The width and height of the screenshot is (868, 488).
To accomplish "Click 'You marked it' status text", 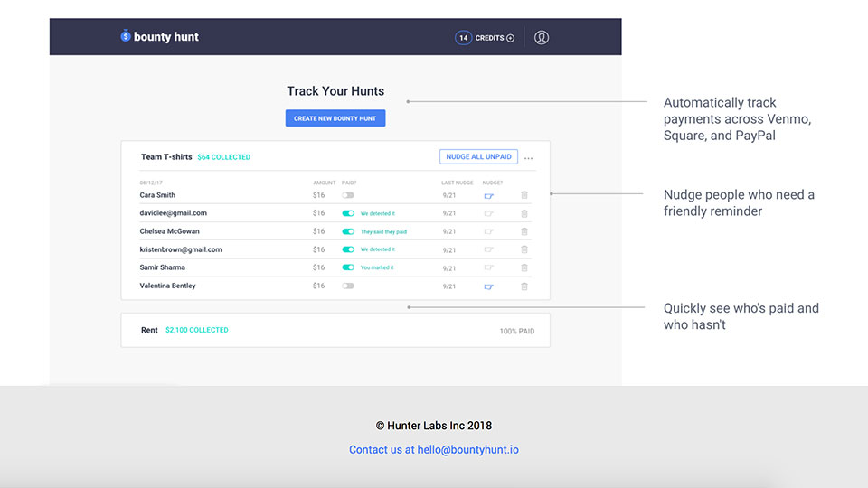I will (x=377, y=267).
